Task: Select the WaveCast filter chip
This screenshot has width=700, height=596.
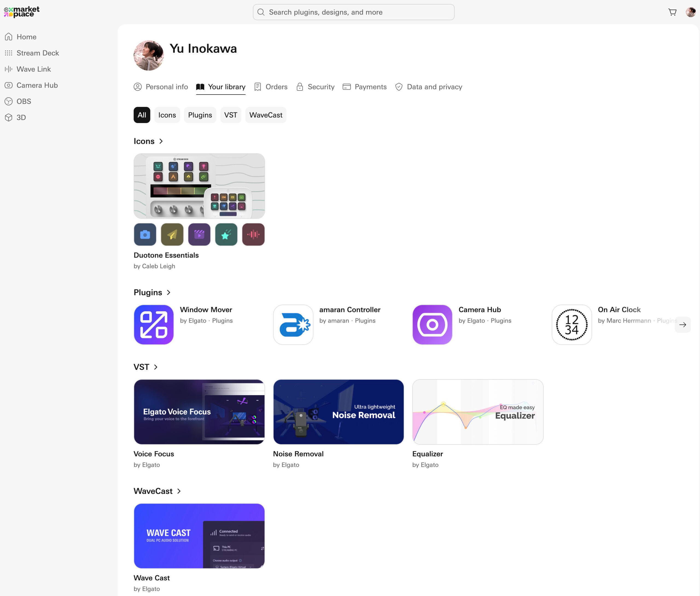Action: click(x=266, y=115)
